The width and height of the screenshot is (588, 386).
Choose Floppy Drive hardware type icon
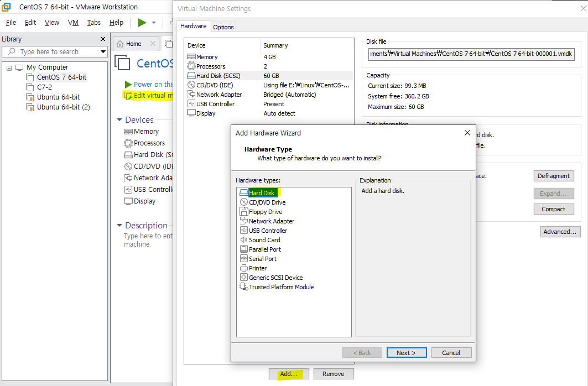click(244, 212)
